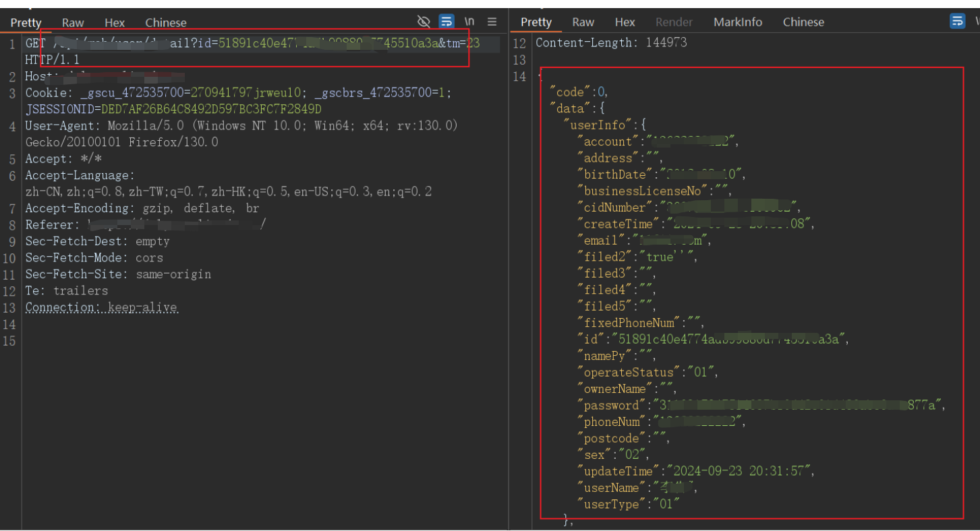Click the "email" JSON field
This screenshot has width=980, height=531.
(643, 241)
